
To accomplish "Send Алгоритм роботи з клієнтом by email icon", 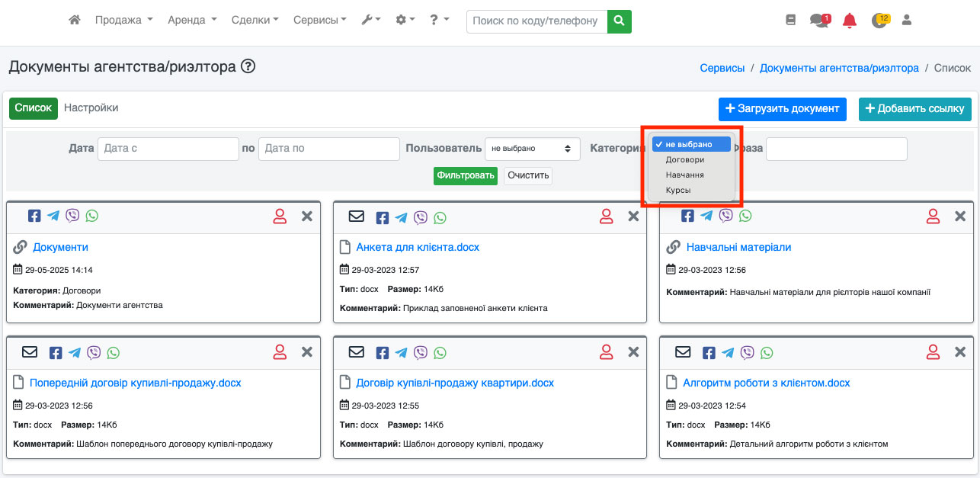I will point(683,352).
